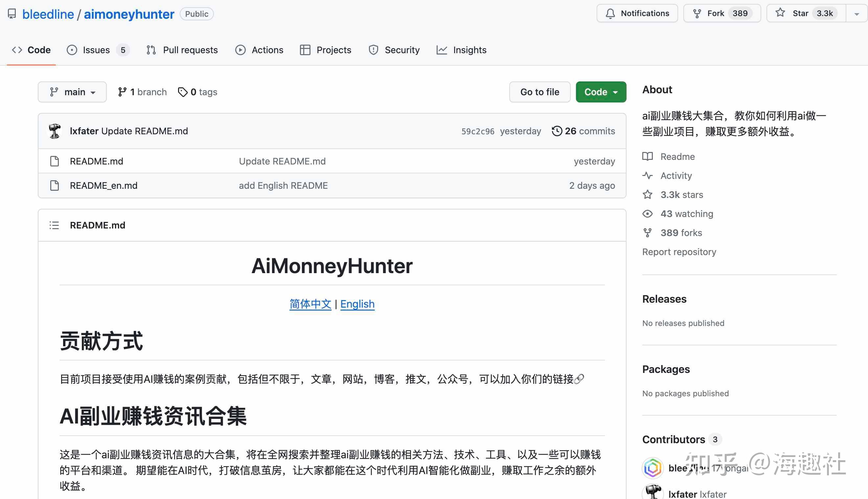Open the English README link
This screenshot has height=499, width=868.
point(357,304)
